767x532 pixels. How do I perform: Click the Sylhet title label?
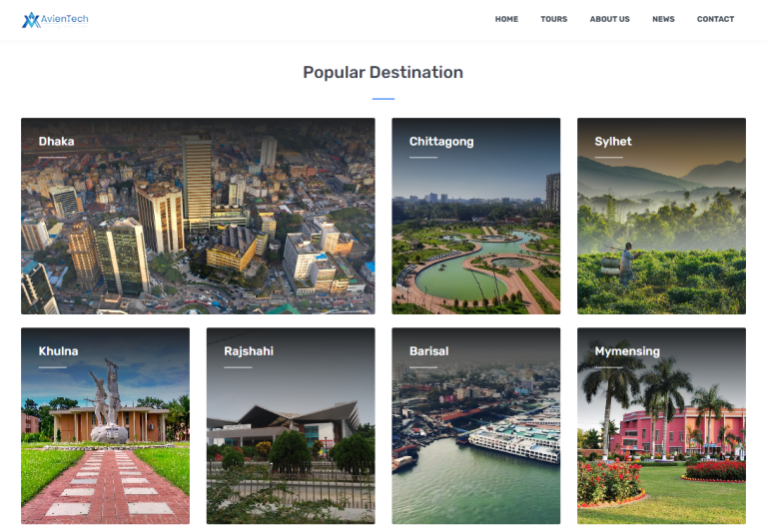[613, 142]
